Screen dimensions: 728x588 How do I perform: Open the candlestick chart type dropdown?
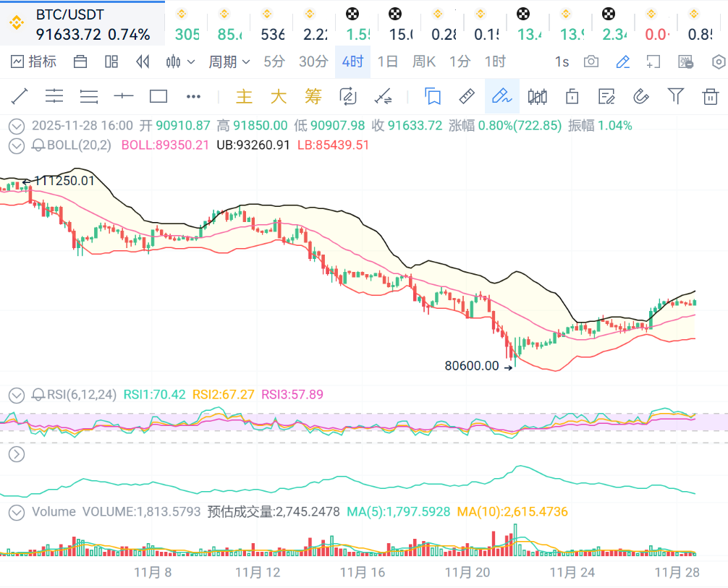pyautogui.click(x=181, y=61)
